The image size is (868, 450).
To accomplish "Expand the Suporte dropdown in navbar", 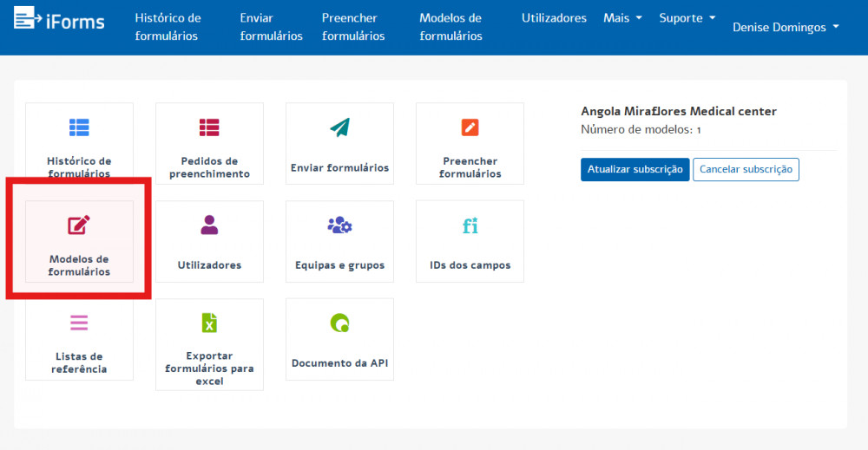I will (x=687, y=18).
